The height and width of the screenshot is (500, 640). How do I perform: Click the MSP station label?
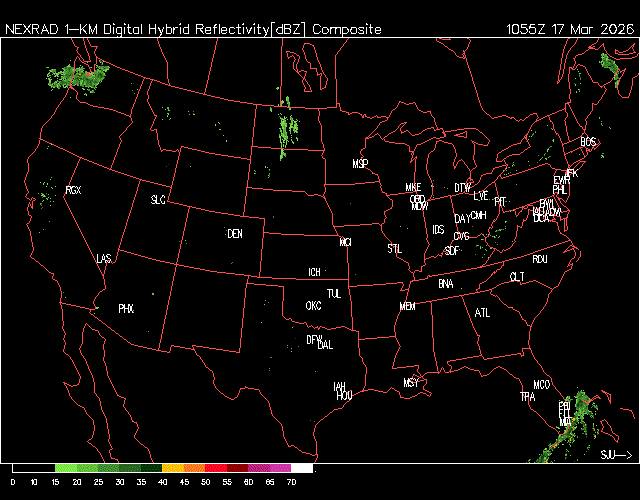(360, 163)
